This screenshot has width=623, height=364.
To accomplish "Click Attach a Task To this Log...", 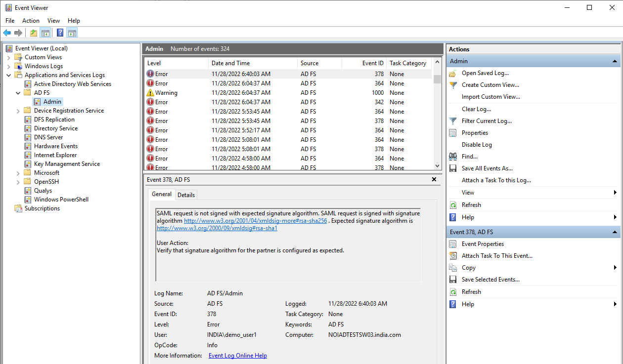I will click(496, 180).
